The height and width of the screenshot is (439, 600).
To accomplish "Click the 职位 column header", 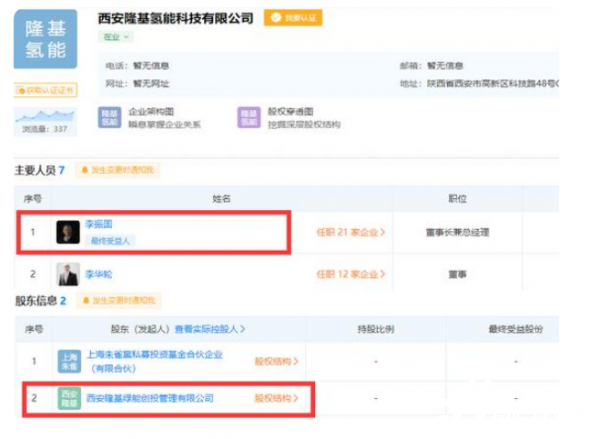I will 457,199.
